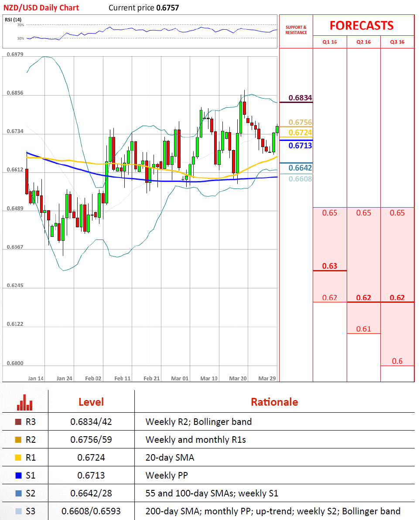The image size is (420, 520).
Task: Click the 0.6756/59 level cell
Action: pyautogui.click(x=91, y=440)
